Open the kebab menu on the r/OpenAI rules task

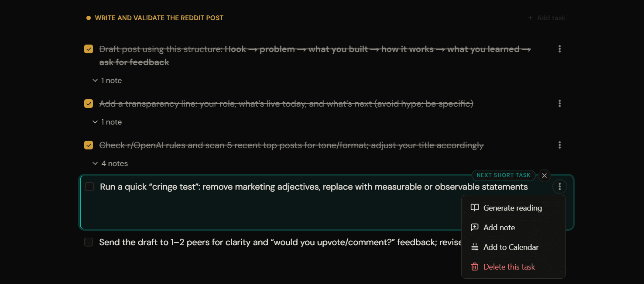pyautogui.click(x=559, y=145)
